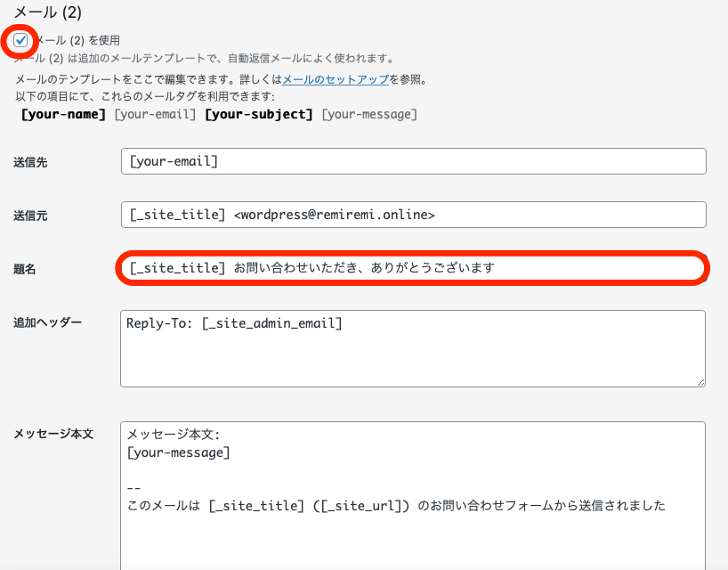This screenshot has width=728, height=570.
Task: Click the メール (2) を使用 label text
Action: [77, 40]
